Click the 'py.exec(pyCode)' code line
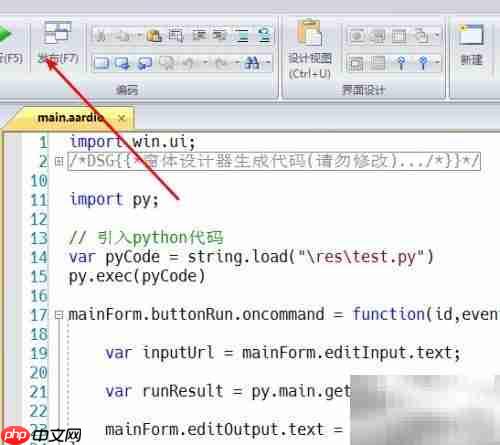Image resolution: width=500 pixels, height=445 pixels. [137, 277]
